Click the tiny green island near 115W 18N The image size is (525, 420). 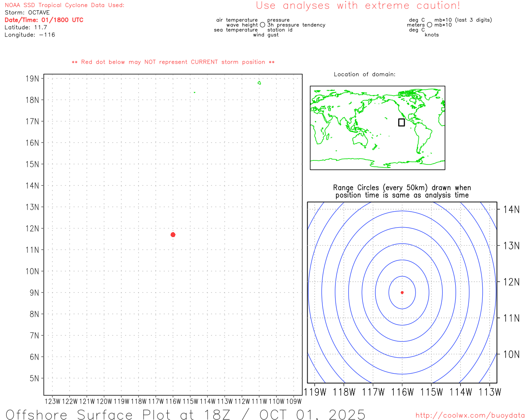194,92
